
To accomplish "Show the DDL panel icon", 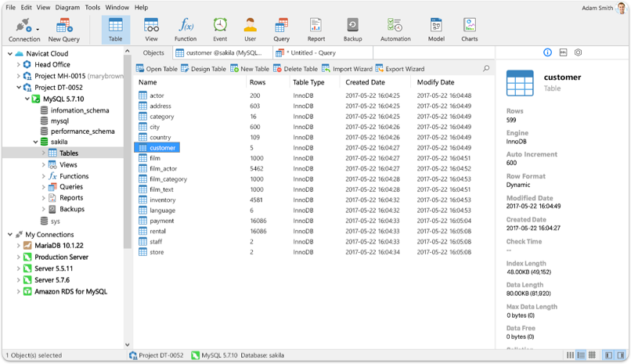I will click(x=563, y=52).
